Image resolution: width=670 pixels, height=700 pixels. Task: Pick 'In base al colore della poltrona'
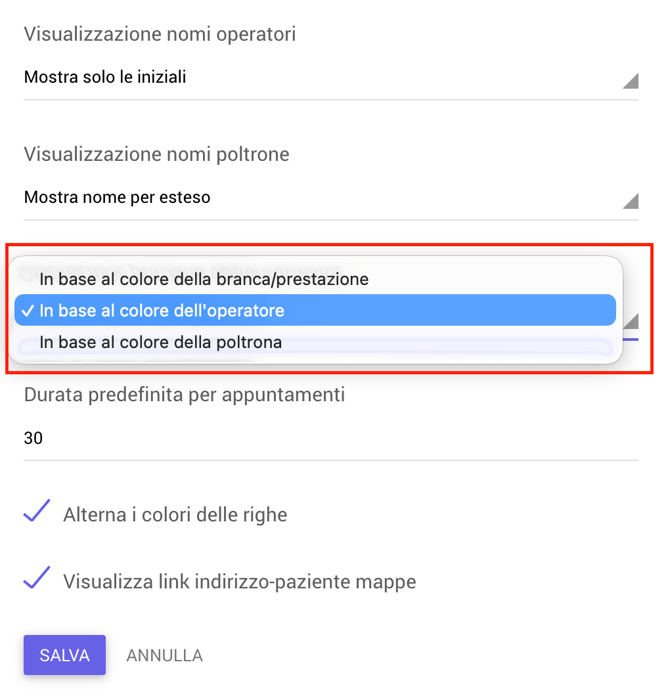pyautogui.click(x=315, y=342)
